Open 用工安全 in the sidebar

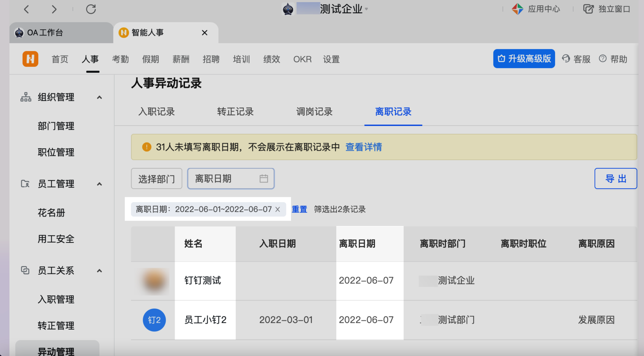[56, 239]
